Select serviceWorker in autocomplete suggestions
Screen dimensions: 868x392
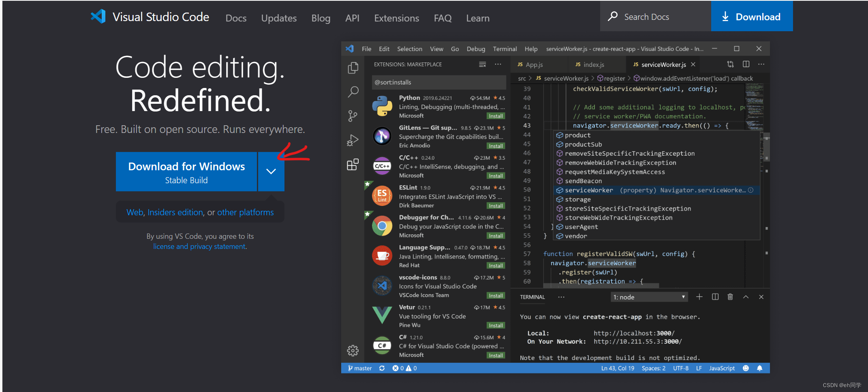point(656,190)
